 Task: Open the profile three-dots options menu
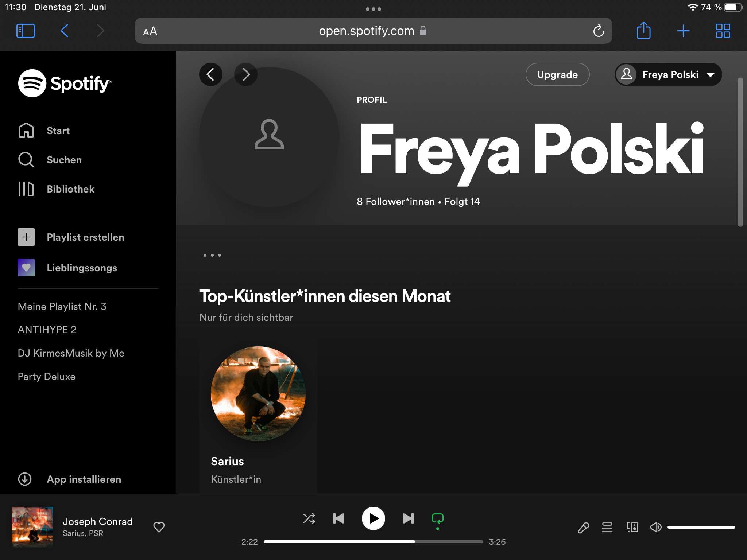212,255
